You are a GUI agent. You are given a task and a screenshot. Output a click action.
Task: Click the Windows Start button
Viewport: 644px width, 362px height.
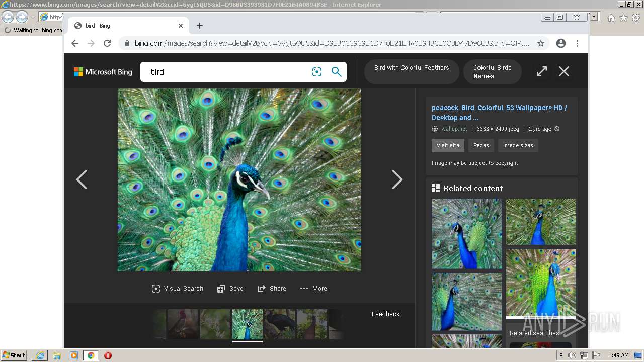(14, 355)
